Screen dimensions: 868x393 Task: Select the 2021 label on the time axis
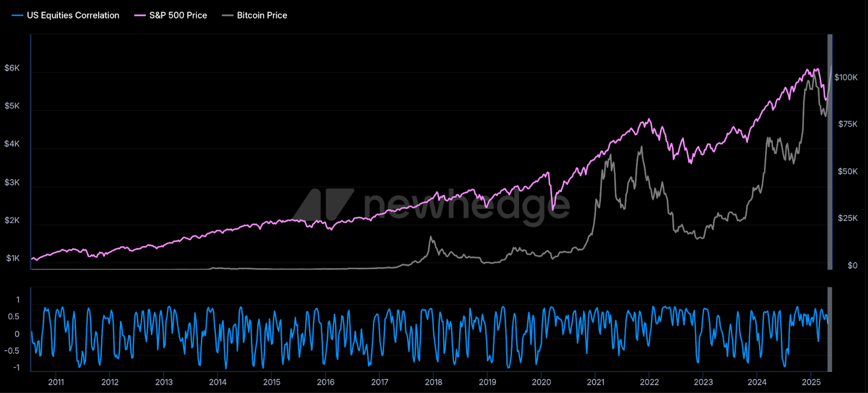tap(595, 382)
